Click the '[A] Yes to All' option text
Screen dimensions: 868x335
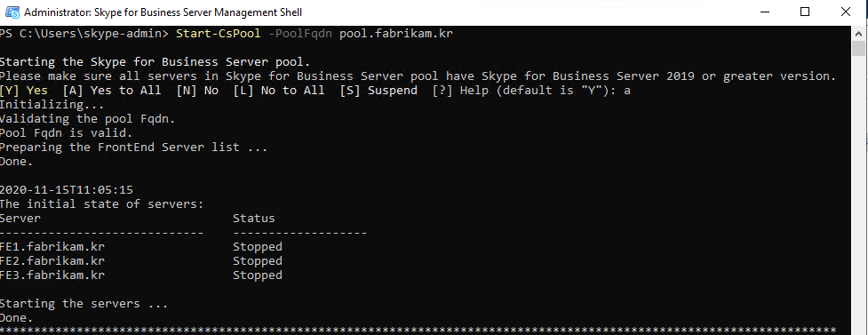pos(112,91)
